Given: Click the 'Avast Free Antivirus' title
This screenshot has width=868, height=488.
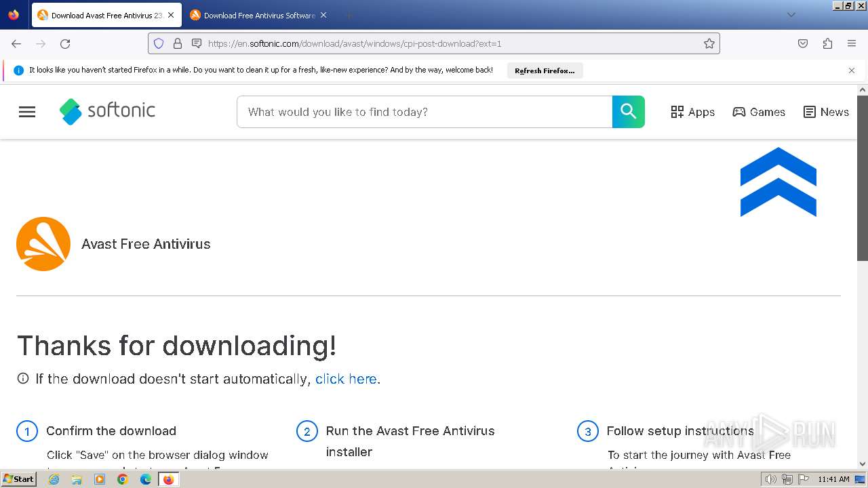Looking at the screenshot, I should (146, 244).
